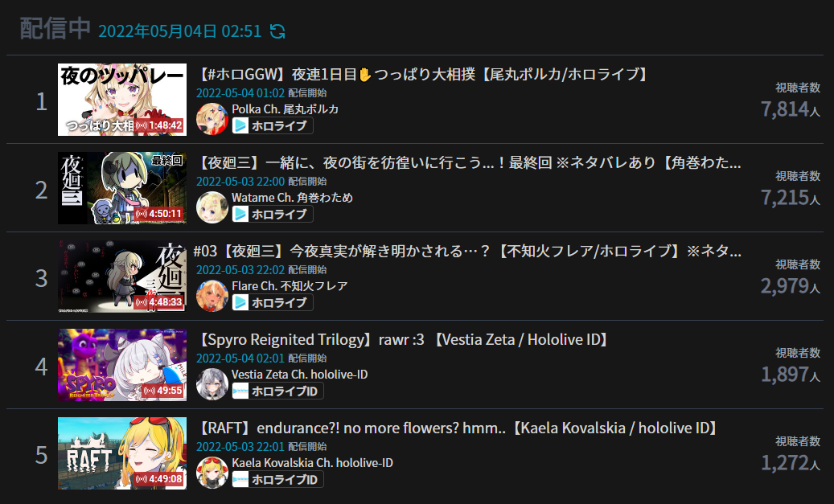Open Kaela Kovalskia channel avatar icon
Image resolution: width=834 pixels, height=504 pixels.
click(x=212, y=472)
